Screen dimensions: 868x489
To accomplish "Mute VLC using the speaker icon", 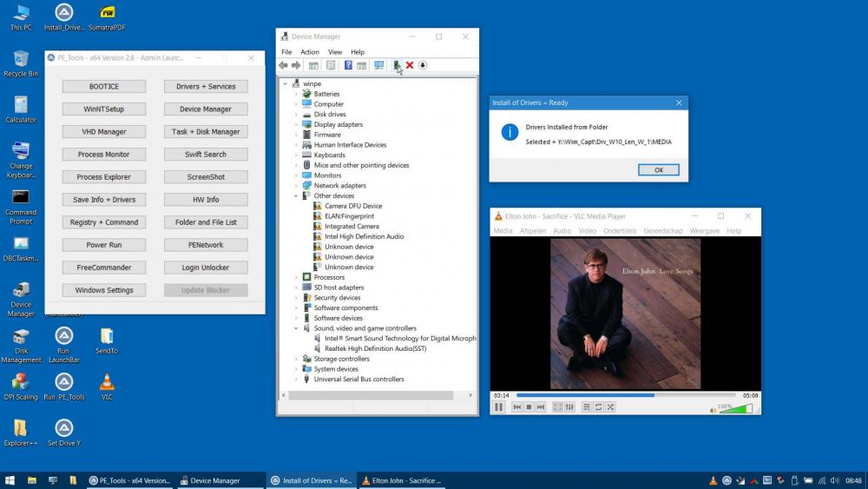I will click(714, 409).
